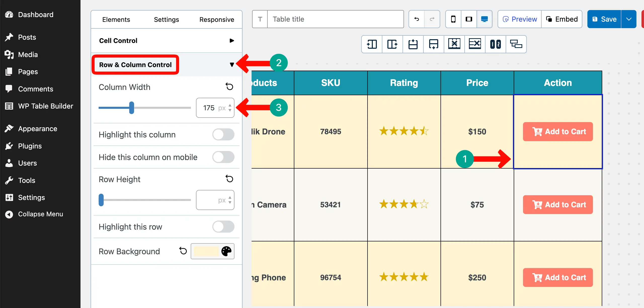644x308 pixels.
Task: Switch to tablet preview mode
Action: tap(469, 19)
